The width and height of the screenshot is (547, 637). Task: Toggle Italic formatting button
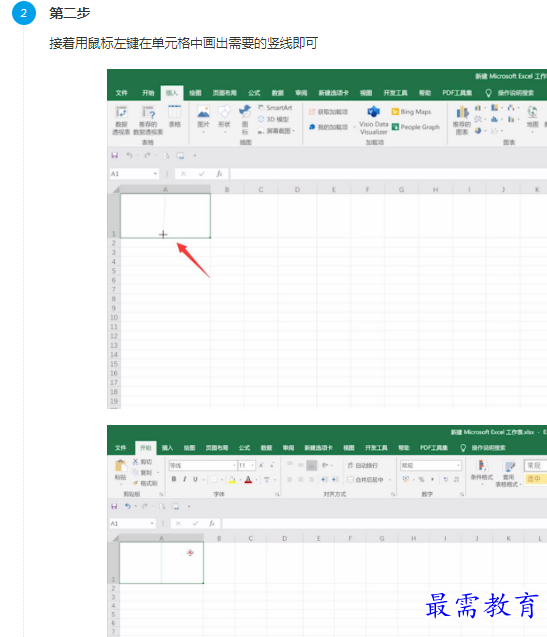point(185,479)
